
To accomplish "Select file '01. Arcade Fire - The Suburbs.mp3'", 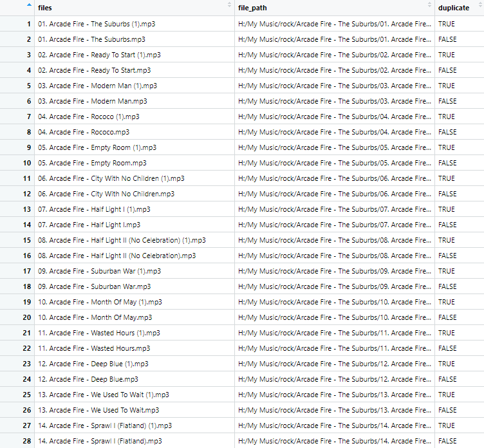I will [91, 39].
